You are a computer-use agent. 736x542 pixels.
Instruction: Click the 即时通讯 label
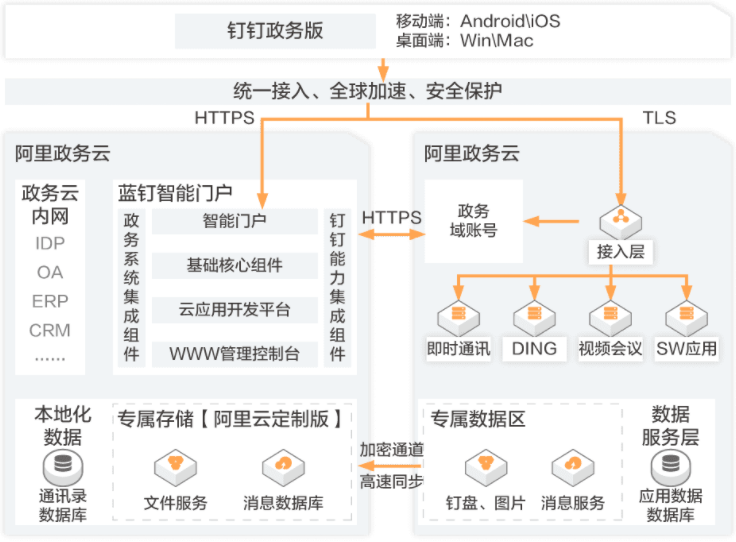click(458, 349)
